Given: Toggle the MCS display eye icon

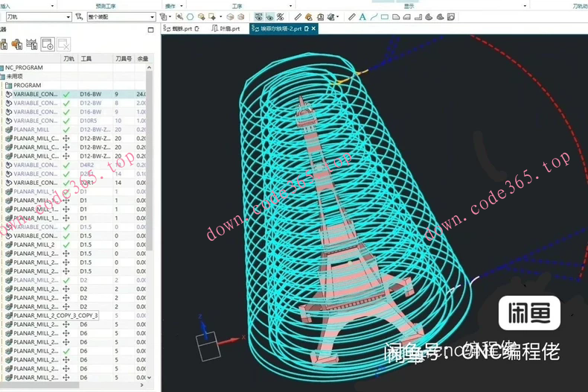Looking at the screenshot, I should pos(258,16).
